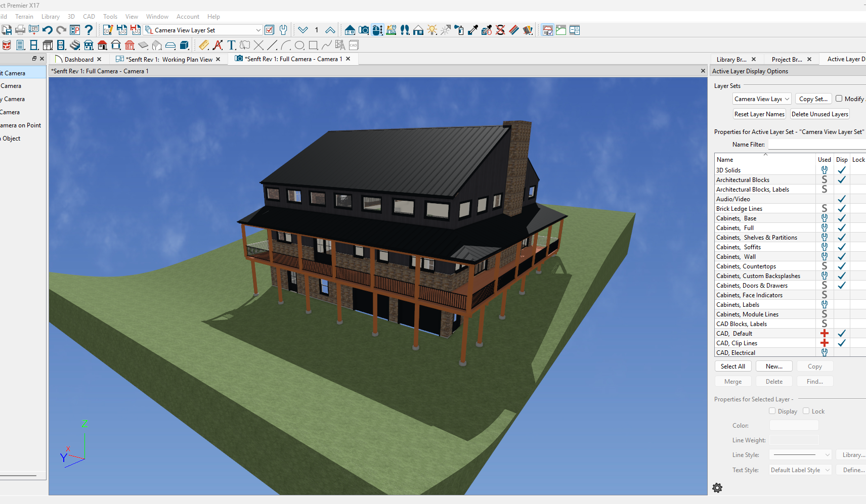Click the Material Painter spray can icon
This screenshot has height=504, width=866.
(459, 30)
